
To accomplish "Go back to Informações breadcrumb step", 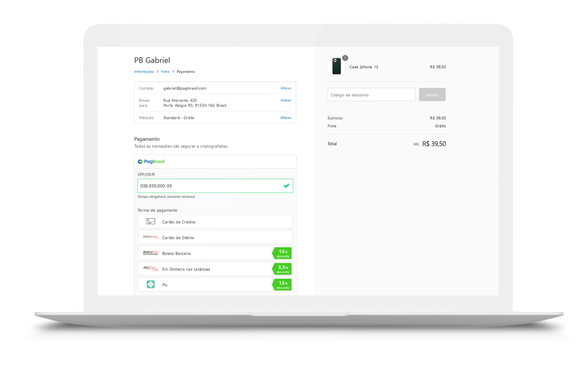I will tap(144, 72).
